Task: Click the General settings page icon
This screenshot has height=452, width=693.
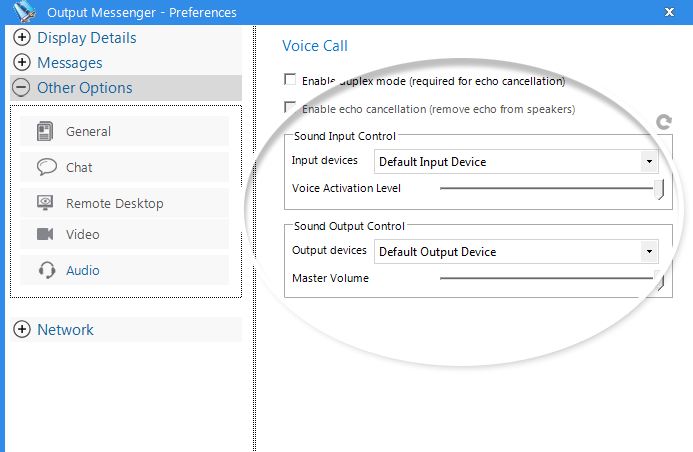Action: [x=45, y=131]
